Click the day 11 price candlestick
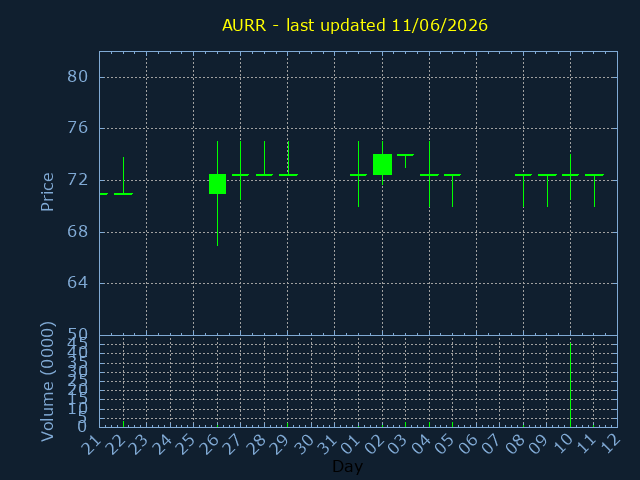 [594, 190]
